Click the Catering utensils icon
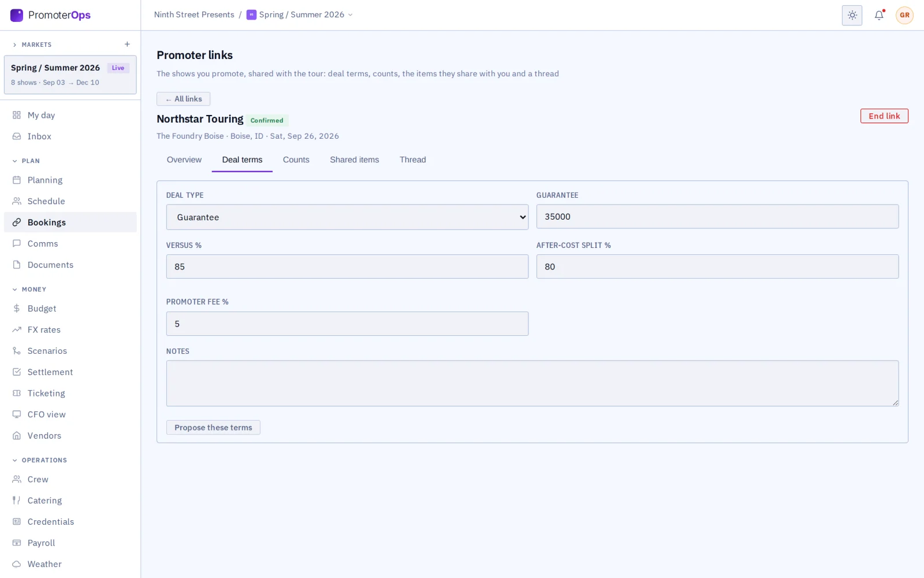 pos(17,501)
